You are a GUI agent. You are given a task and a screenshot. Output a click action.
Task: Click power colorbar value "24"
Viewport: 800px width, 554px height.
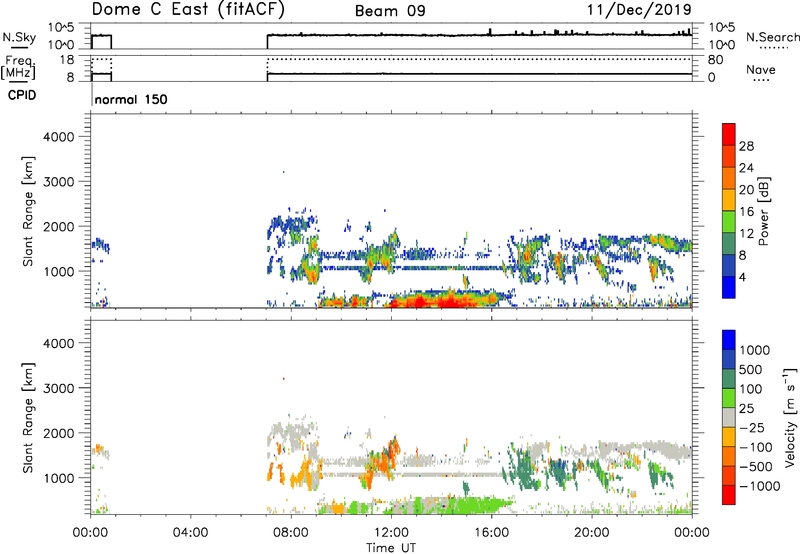point(746,168)
